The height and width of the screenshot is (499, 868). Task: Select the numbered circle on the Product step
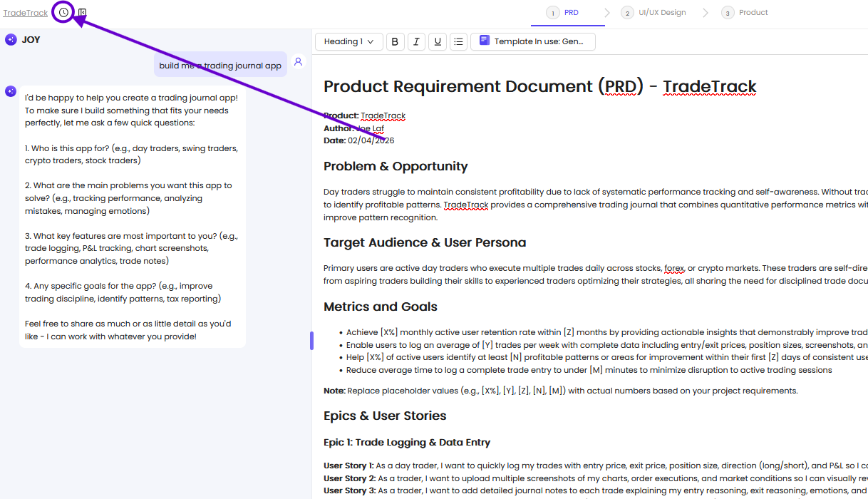click(726, 12)
